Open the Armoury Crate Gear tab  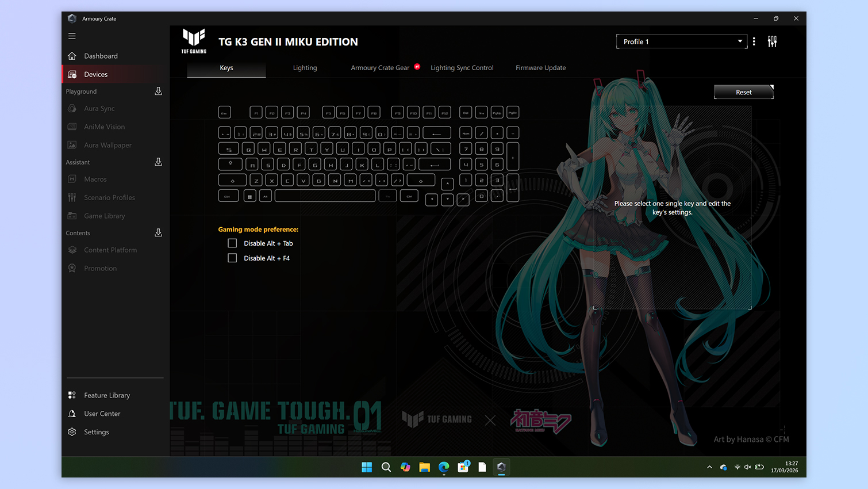click(x=380, y=68)
